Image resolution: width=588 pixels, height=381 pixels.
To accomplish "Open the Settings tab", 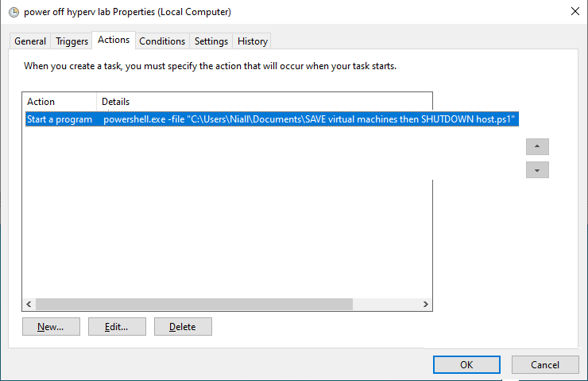I will [211, 41].
